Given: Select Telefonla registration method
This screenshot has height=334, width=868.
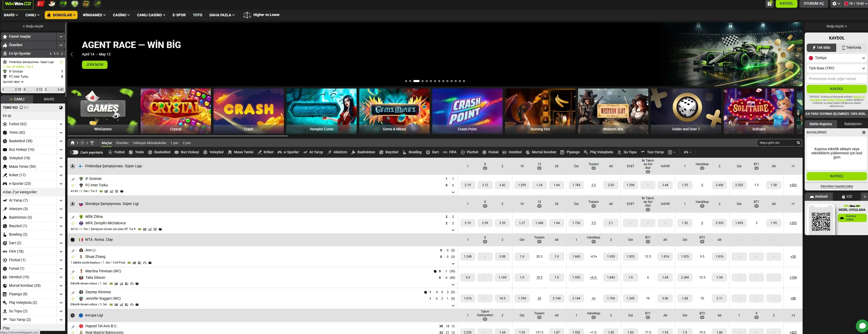Looking at the screenshot, I should pyautogui.click(x=851, y=48).
